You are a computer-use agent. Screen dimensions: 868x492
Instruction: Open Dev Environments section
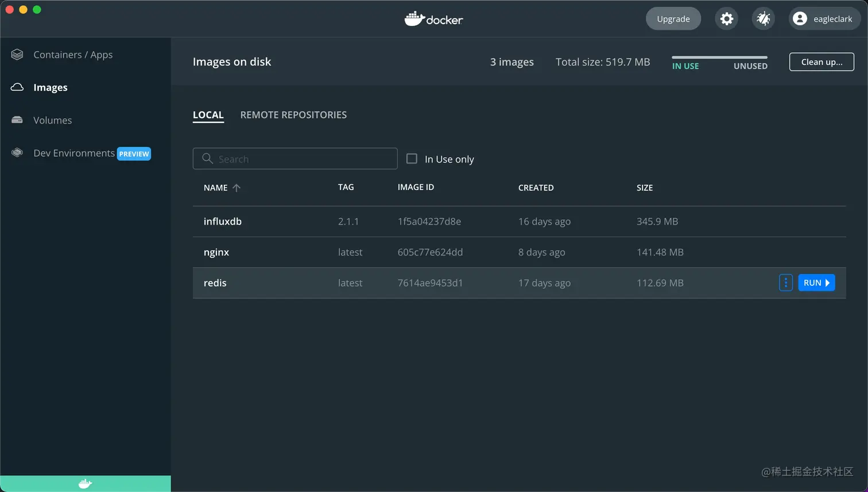coord(74,153)
